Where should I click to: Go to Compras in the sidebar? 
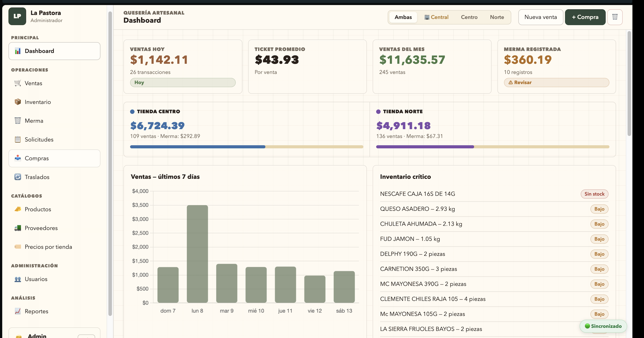point(55,158)
